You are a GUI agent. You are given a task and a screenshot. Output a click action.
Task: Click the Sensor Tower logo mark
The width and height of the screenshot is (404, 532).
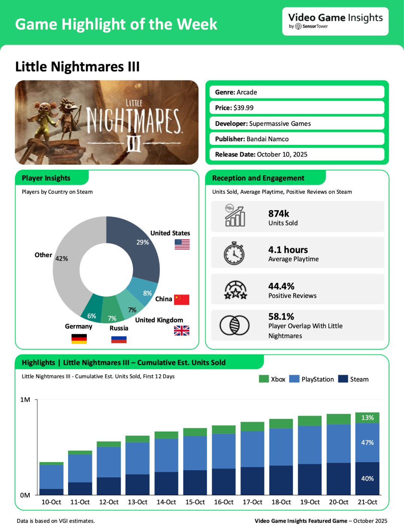[298, 27]
